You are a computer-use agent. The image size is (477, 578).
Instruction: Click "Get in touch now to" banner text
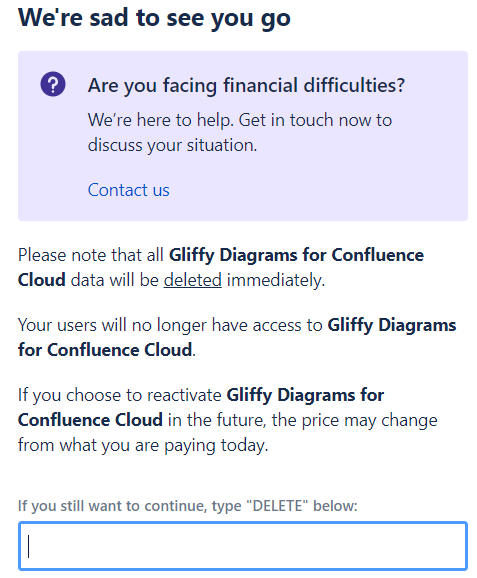pyautogui.click(x=315, y=120)
